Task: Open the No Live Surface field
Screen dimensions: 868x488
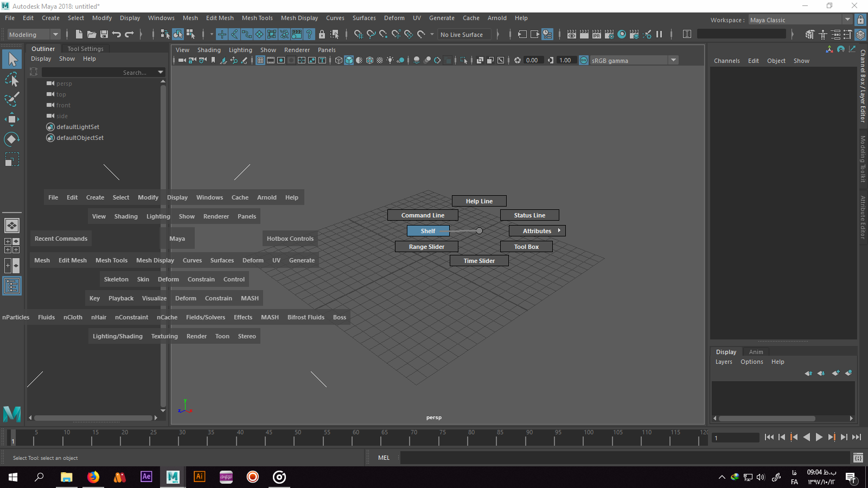Action: pos(464,34)
